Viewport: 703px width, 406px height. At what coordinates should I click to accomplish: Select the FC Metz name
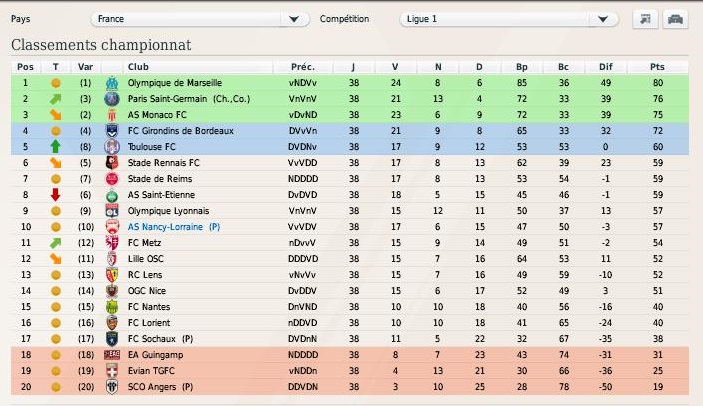pos(144,243)
